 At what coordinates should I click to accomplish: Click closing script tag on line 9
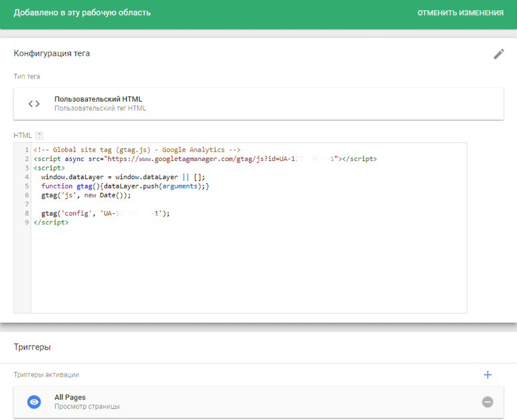51,222
